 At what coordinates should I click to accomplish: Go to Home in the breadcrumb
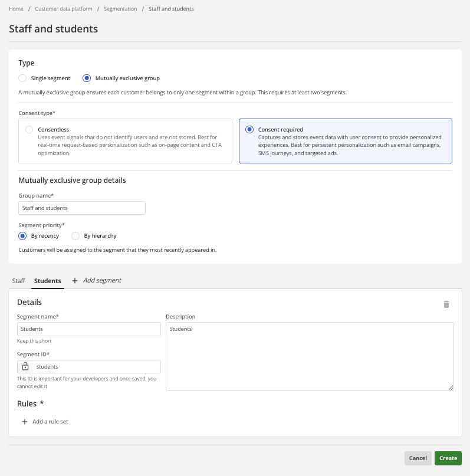(16, 9)
